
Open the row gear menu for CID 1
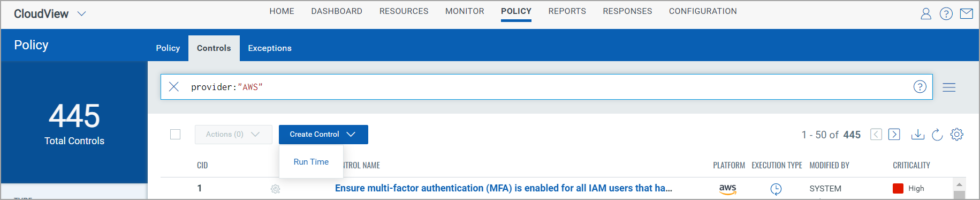tap(276, 189)
